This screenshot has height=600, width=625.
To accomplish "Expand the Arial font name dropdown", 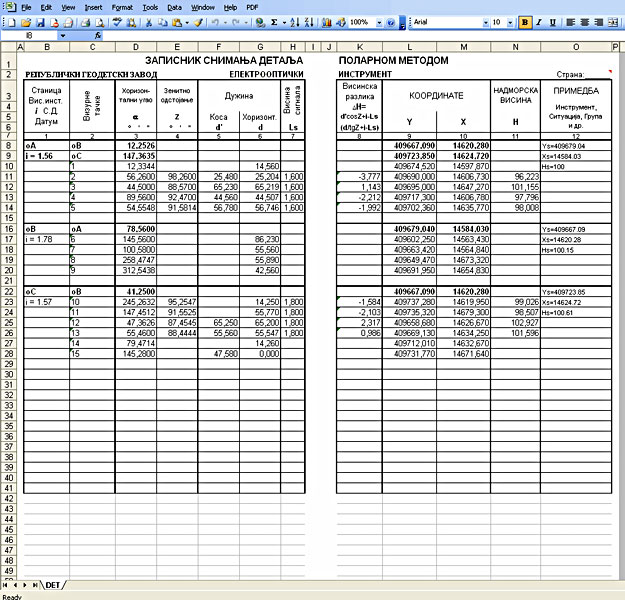I will coord(484,21).
